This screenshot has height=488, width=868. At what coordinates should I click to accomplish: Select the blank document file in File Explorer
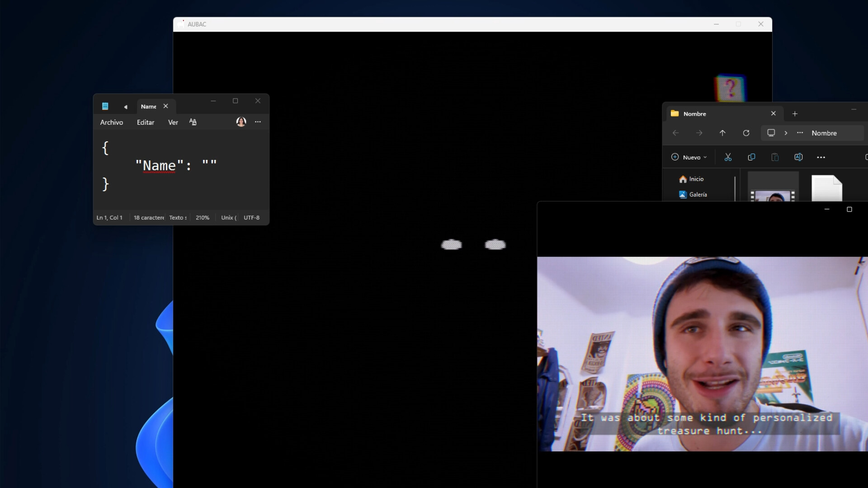coord(827,188)
